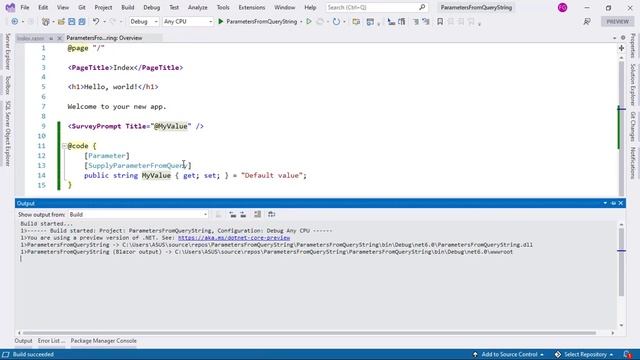Collapse the @code block outline
The width and height of the screenshot is (640, 360).
click(64, 146)
